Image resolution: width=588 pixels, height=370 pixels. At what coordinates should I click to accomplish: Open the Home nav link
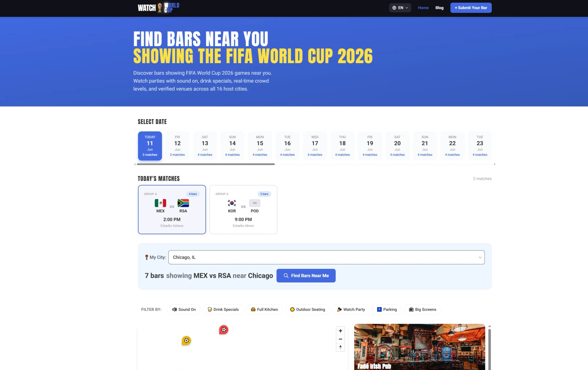point(423,8)
